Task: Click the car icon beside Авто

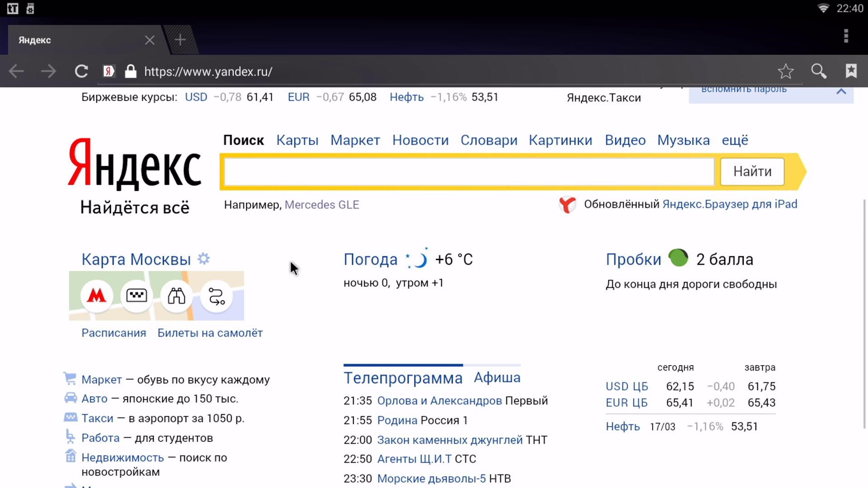Action: 71,398
